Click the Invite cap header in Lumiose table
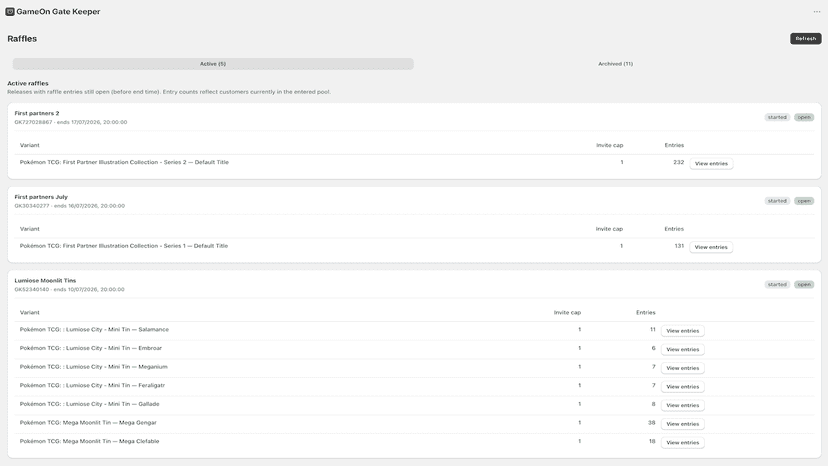The image size is (828, 466). tap(567, 312)
